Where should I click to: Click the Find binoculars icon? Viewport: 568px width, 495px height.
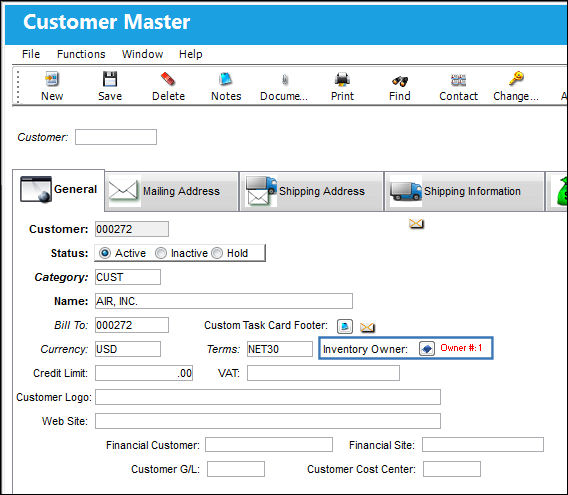tap(400, 81)
